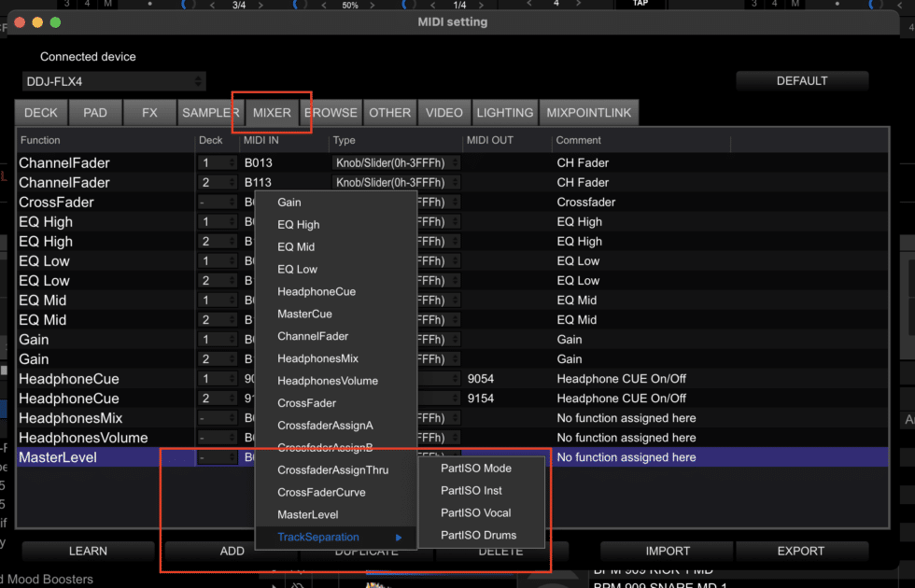Tap the TAP tempo button
Screen dimensions: 915x588
(x=640, y=4)
